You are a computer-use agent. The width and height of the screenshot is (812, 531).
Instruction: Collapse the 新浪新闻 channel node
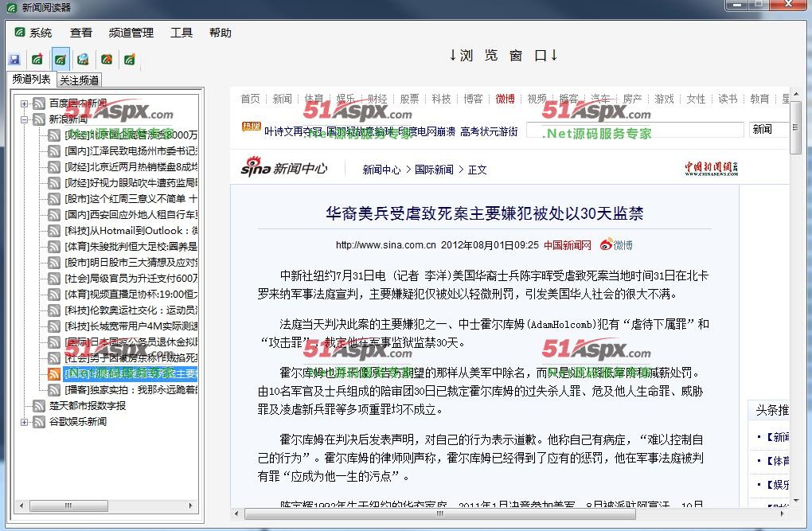[24, 119]
